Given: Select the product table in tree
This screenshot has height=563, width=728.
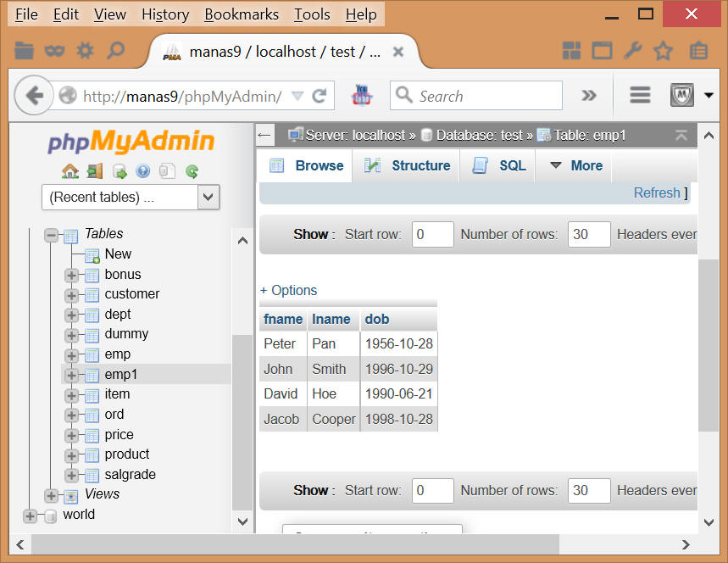Looking at the screenshot, I should coord(127,454).
